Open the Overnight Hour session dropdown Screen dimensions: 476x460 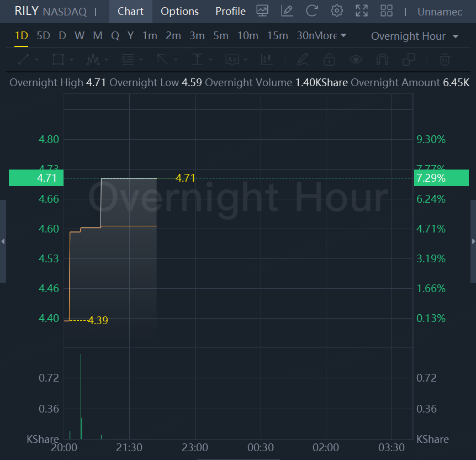tap(414, 36)
